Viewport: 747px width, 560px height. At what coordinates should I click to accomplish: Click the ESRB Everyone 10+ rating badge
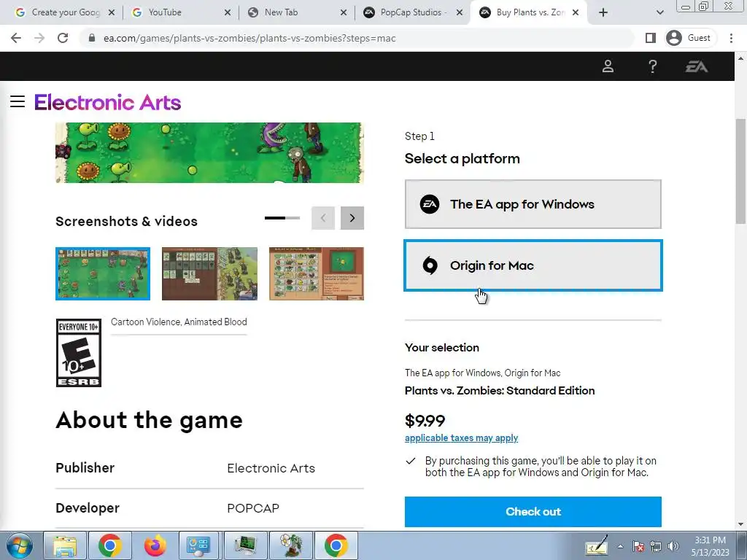coord(79,353)
